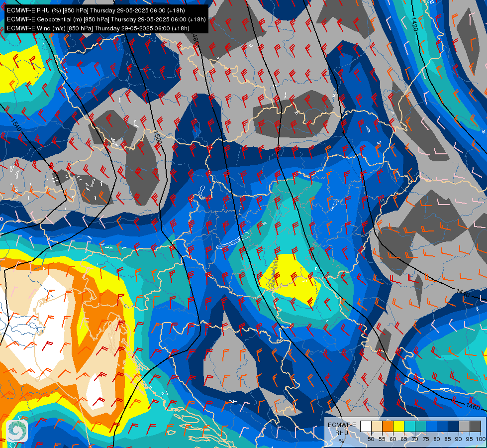The image size is (487, 448).
Task: Click the ECMWF-E Geopotential title line
Action: coord(106,19)
